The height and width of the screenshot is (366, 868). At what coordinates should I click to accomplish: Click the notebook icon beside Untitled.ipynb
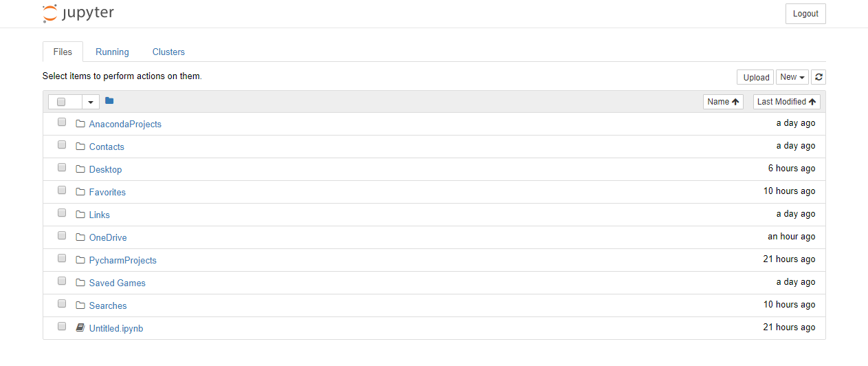click(x=80, y=328)
